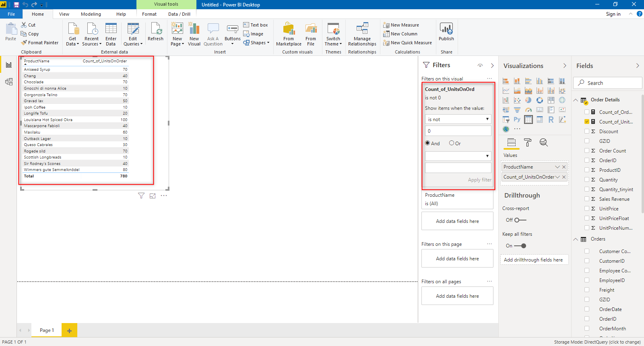
Task: Switch to the Modeling ribbon tab
Action: tap(91, 14)
